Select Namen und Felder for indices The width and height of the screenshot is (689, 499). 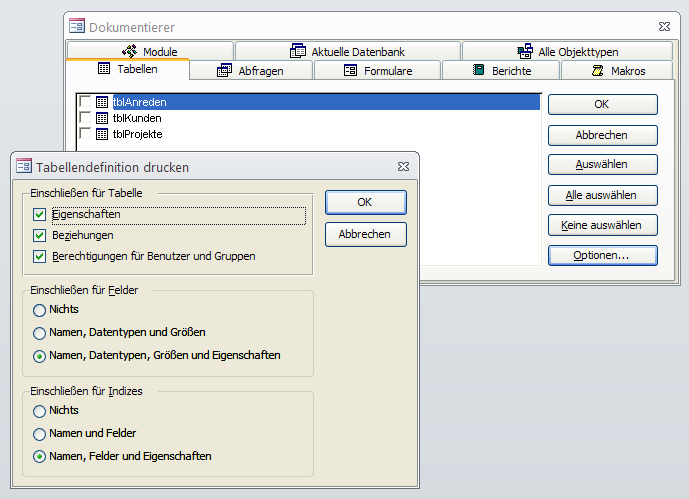40,434
